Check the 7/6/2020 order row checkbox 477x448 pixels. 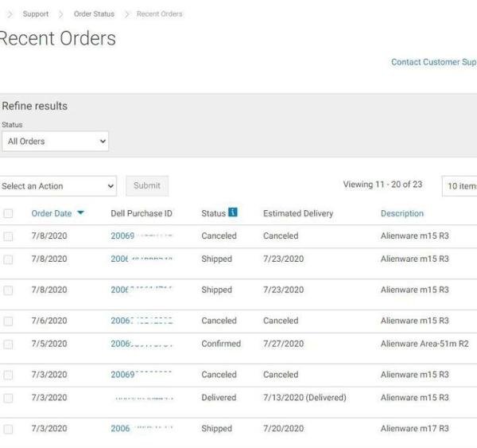click(x=8, y=321)
